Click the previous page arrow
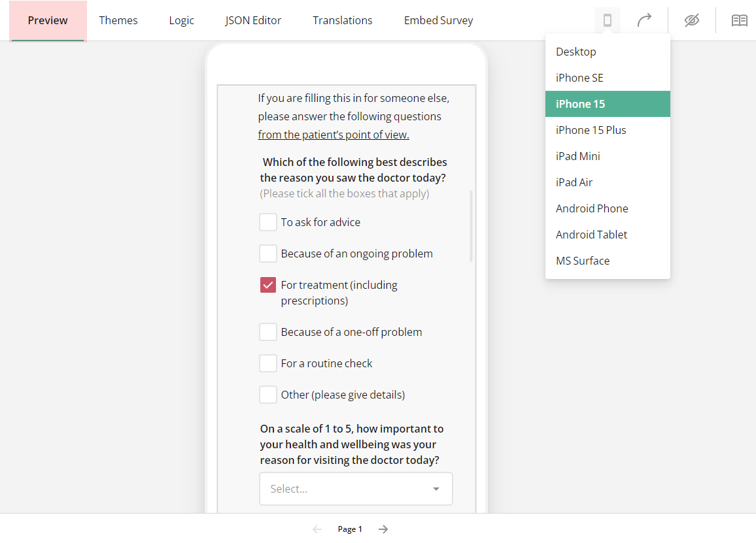The image size is (756, 543). tap(317, 529)
